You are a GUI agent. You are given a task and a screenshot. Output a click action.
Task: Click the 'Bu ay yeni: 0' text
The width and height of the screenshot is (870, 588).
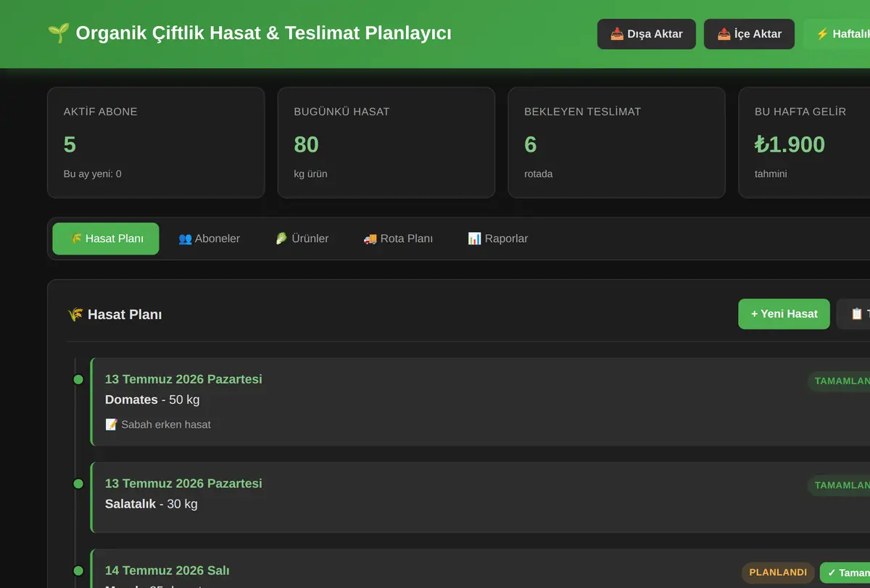(x=93, y=174)
